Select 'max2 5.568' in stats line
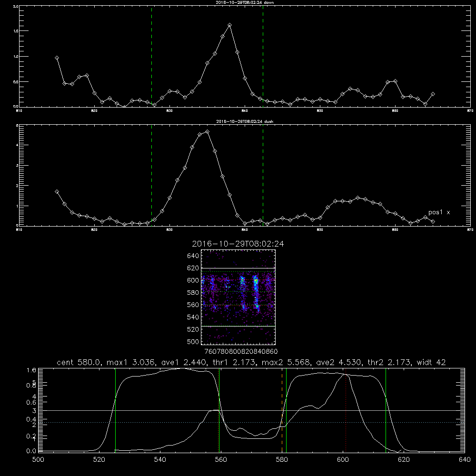The height and width of the screenshot is (476, 476). (x=285, y=362)
